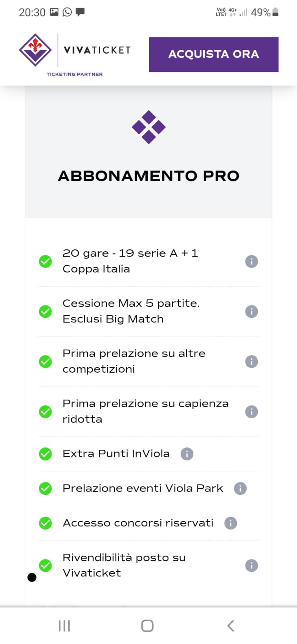
Task: Show info about Cessione Max 5 partite
Action: tap(251, 312)
